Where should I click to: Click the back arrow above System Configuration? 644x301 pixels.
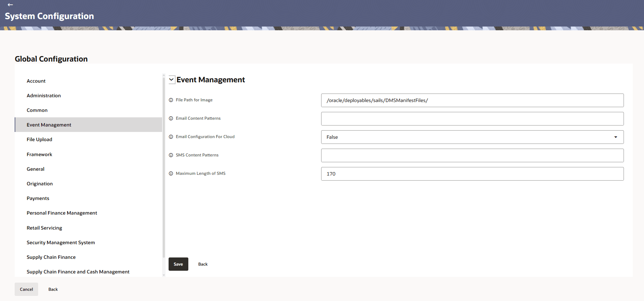coord(10,5)
